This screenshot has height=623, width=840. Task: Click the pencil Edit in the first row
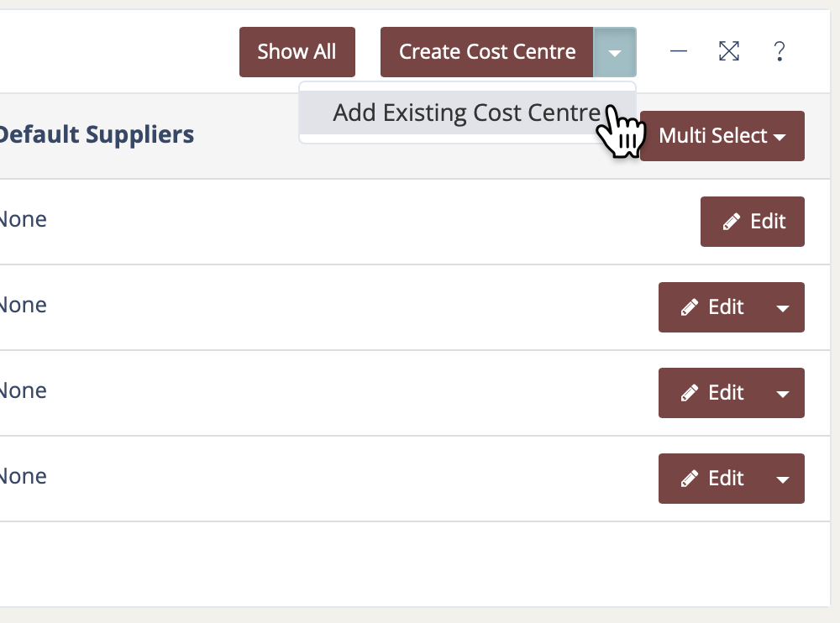[x=753, y=222]
